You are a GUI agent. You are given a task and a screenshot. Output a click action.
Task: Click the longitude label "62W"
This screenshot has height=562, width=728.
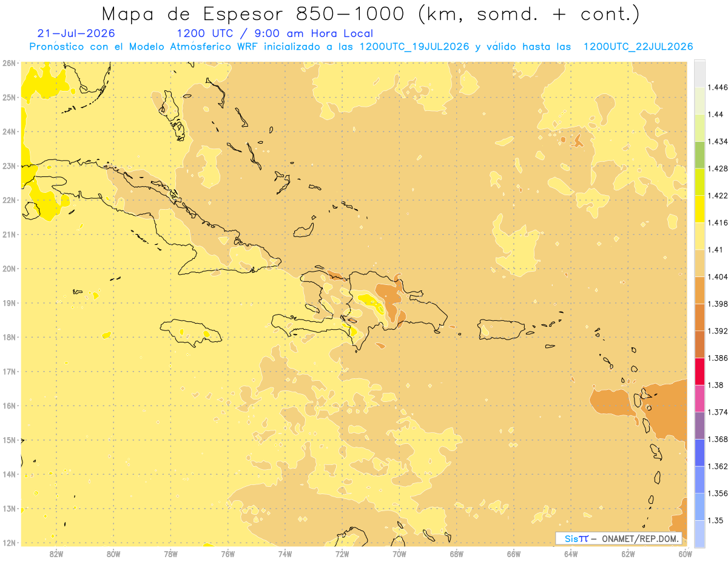(x=628, y=554)
